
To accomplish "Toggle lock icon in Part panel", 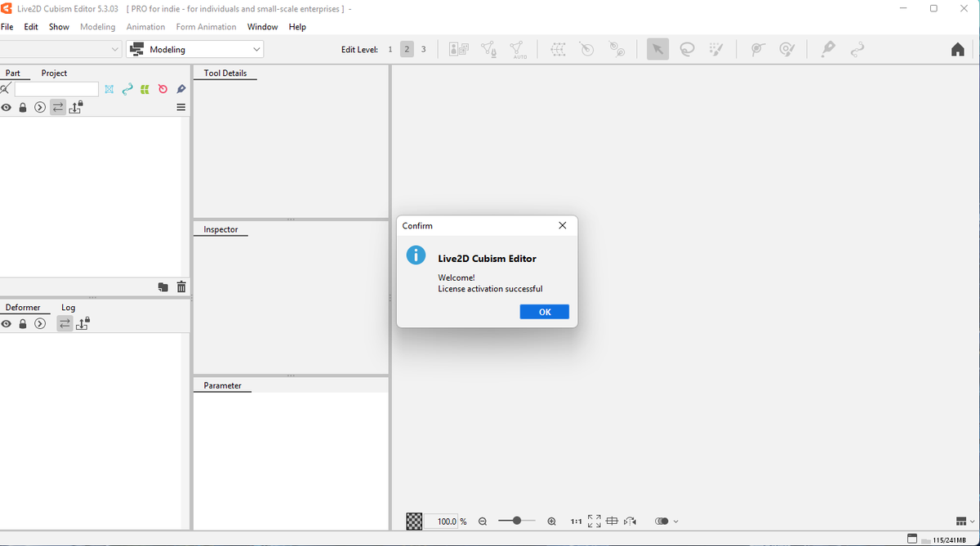I will pyautogui.click(x=23, y=108).
